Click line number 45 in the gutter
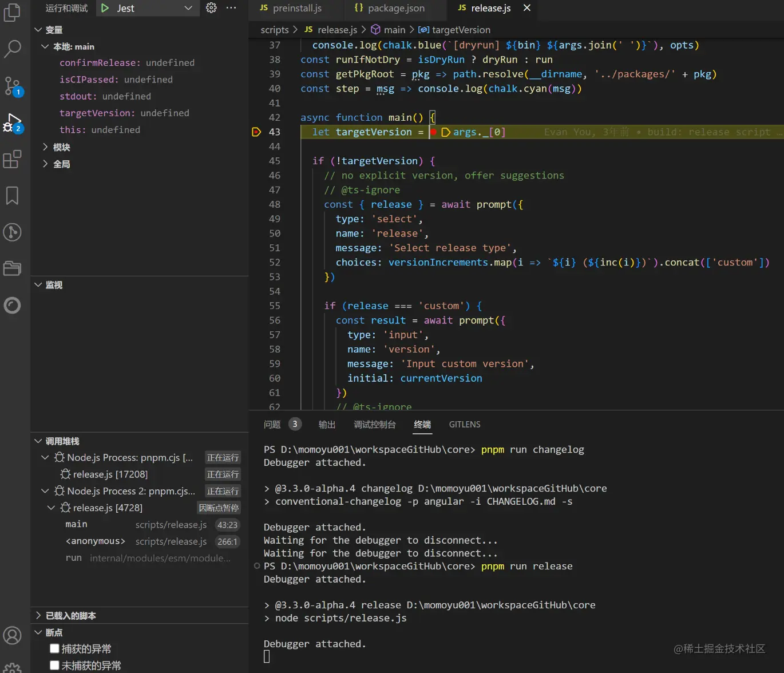 tap(275, 161)
